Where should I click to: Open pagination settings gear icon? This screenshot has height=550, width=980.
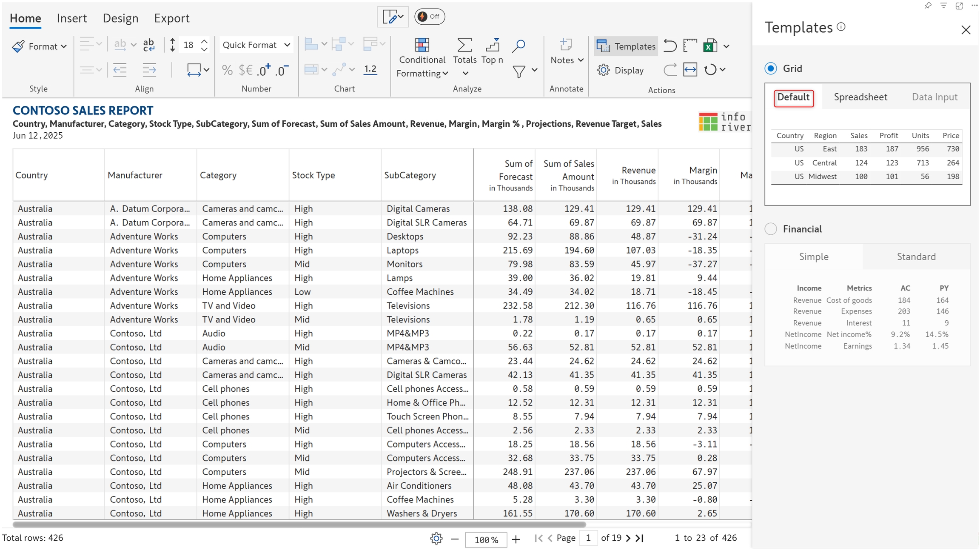click(x=436, y=539)
